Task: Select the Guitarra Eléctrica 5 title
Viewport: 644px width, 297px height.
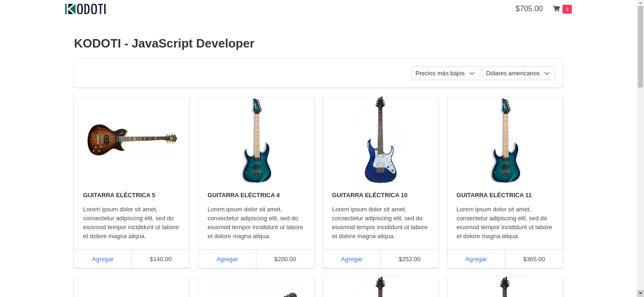Action: [119, 195]
